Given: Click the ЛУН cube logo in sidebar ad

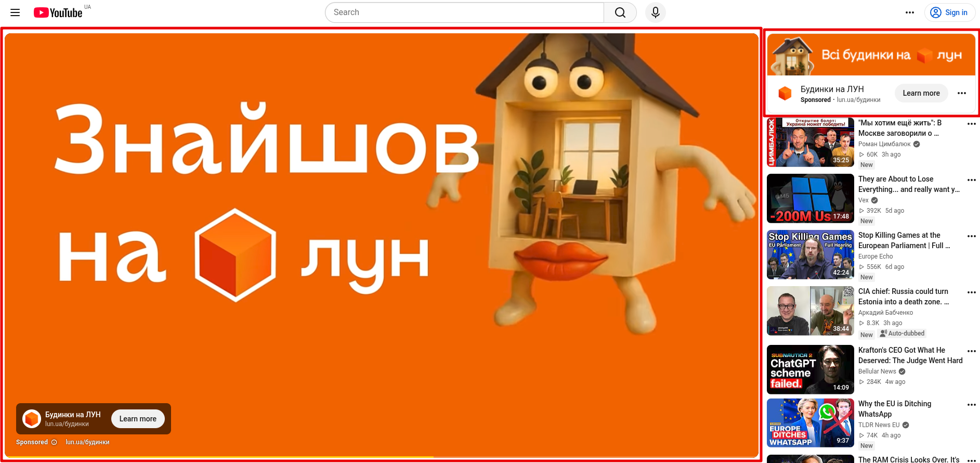Looking at the screenshot, I should (785, 94).
